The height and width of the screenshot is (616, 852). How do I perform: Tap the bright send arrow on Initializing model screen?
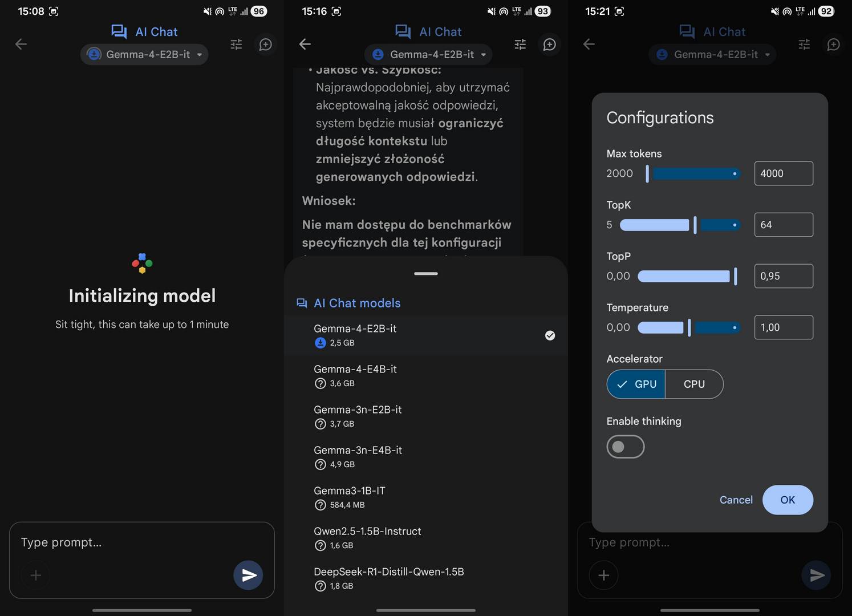coord(248,575)
